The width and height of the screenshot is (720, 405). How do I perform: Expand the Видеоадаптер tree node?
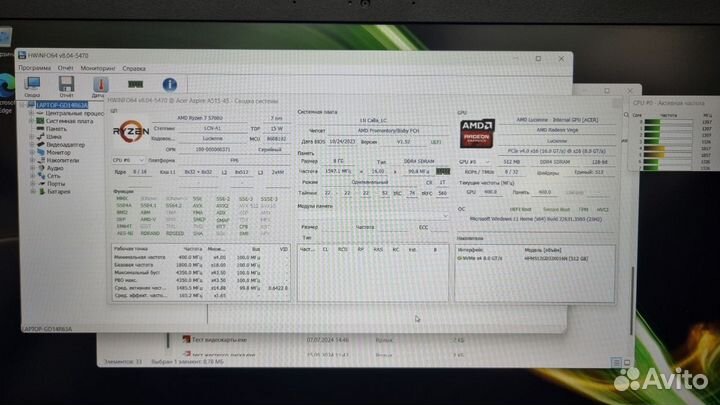(x=32, y=145)
